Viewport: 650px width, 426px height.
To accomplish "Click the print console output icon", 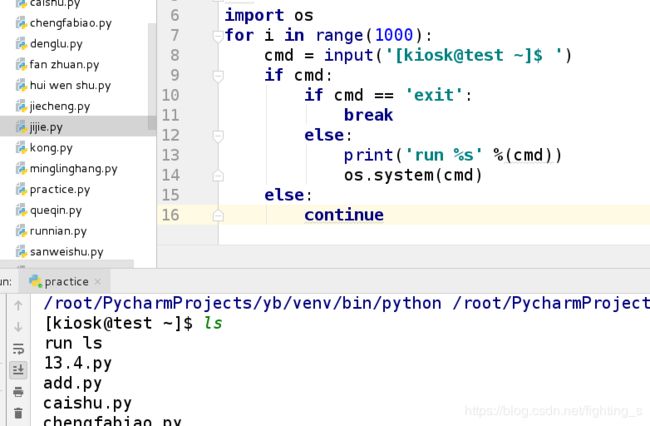I will pos(18,391).
